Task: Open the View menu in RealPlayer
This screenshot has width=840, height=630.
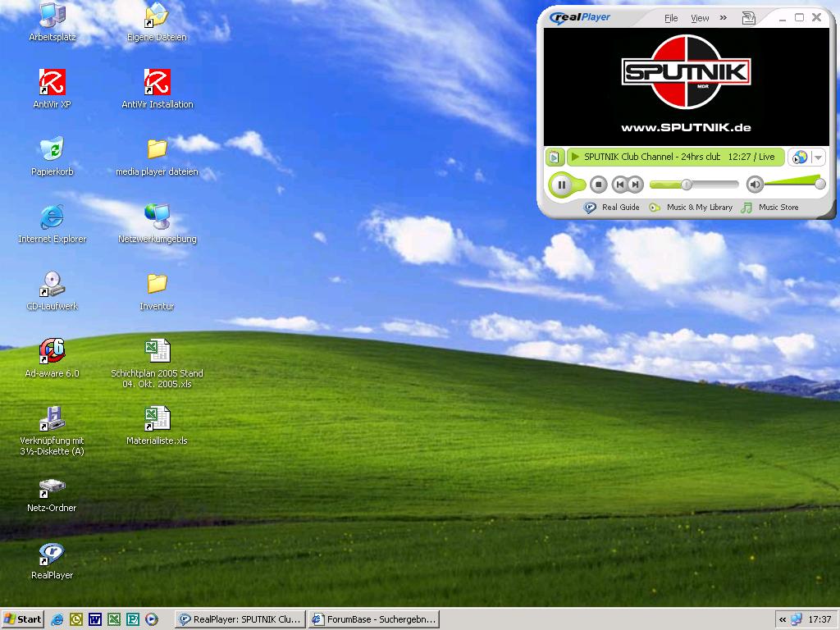Action: [700, 18]
